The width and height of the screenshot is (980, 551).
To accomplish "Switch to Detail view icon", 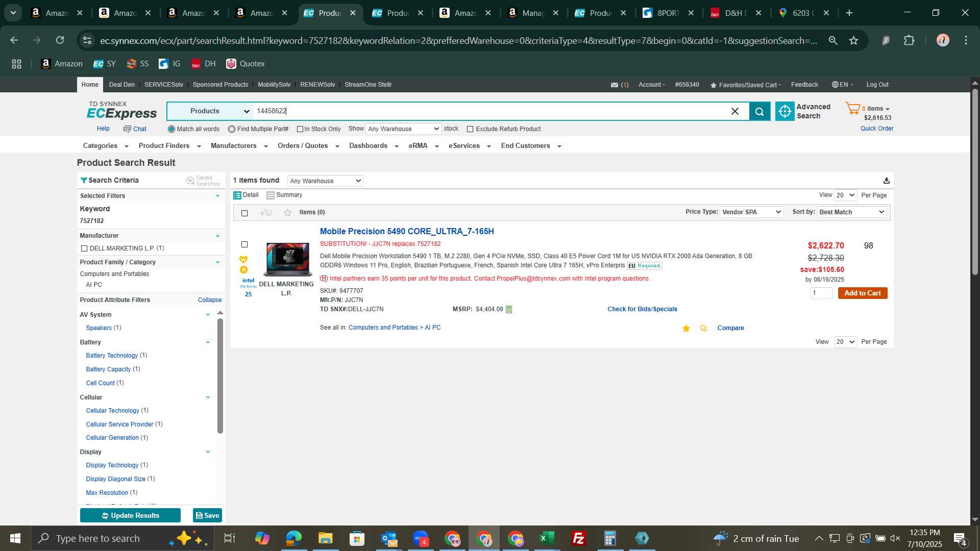I will pyautogui.click(x=237, y=195).
